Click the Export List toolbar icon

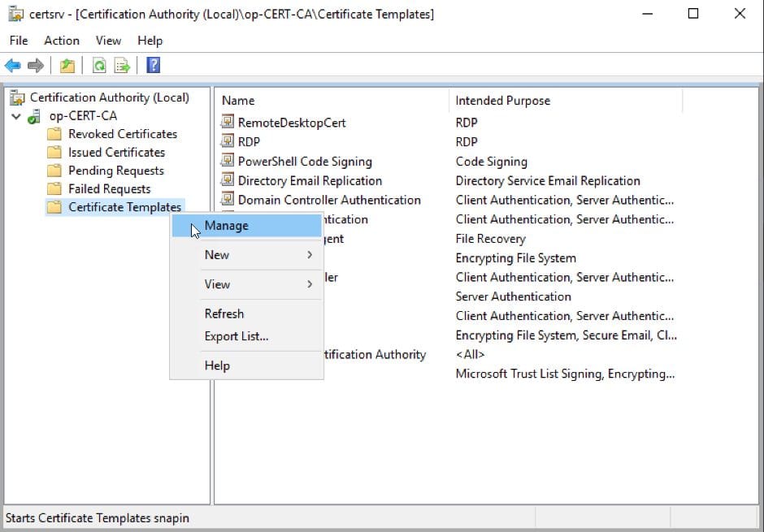(122, 65)
